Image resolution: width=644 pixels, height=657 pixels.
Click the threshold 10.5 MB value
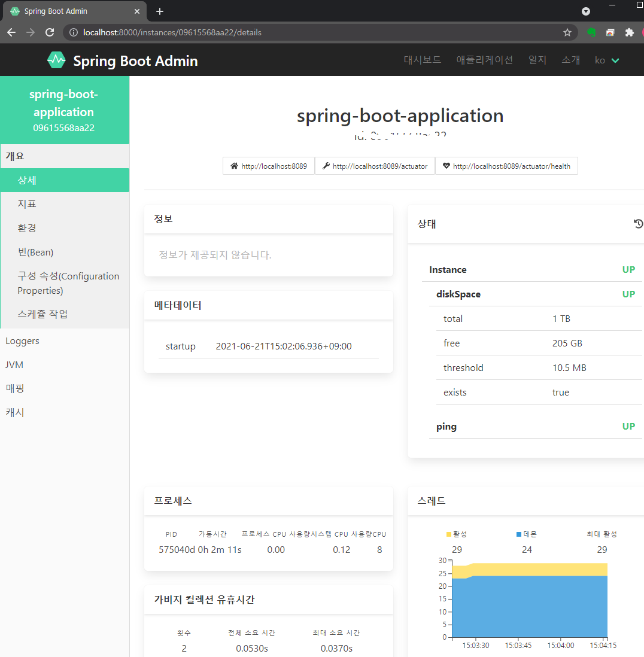coord(569,368)
